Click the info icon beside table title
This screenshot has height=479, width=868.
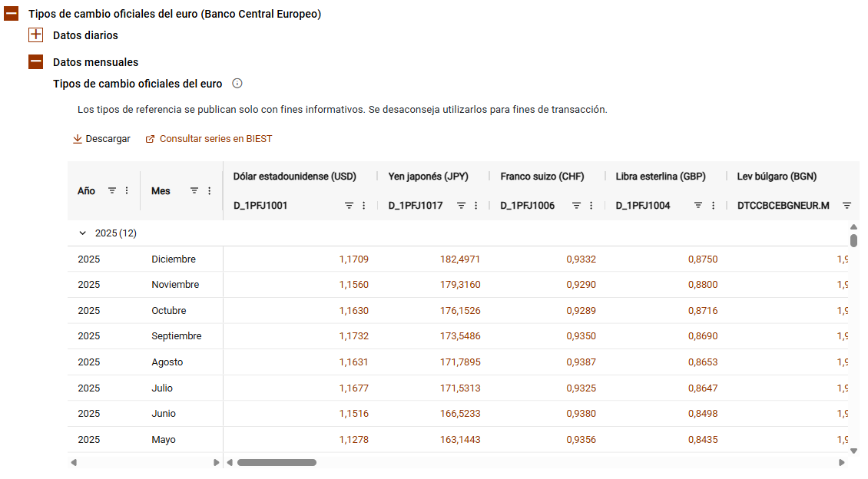pyautogui.click(x=237, y=84)
